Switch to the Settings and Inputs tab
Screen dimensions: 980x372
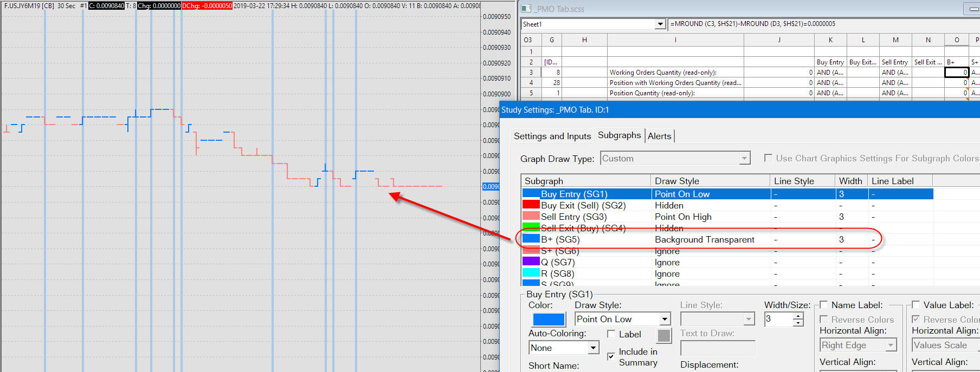(x=552, y=136)
